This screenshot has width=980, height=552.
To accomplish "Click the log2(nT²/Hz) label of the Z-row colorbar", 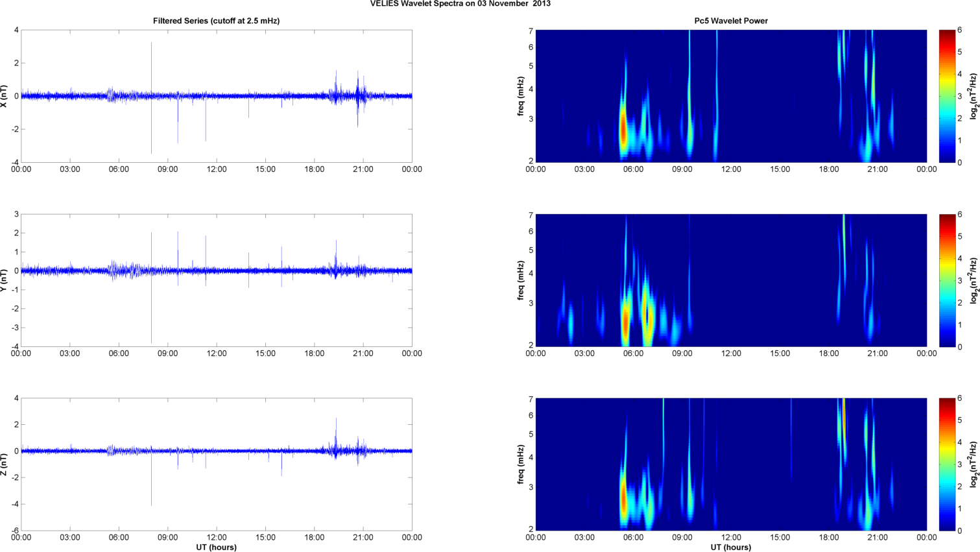I will 973,464.
